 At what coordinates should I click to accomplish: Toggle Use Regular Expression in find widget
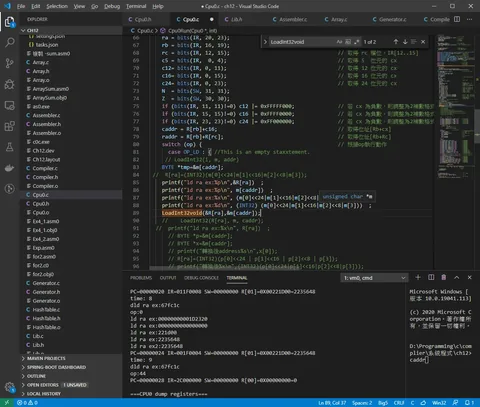[x=357, y=42]
